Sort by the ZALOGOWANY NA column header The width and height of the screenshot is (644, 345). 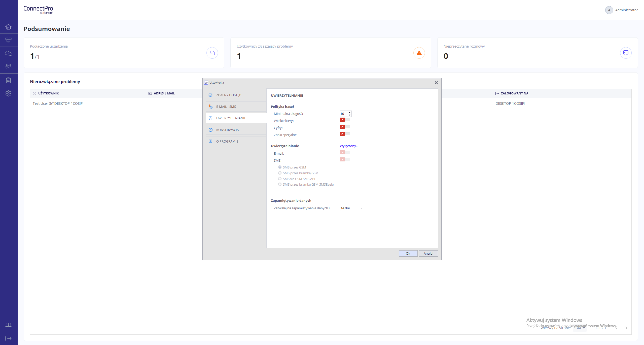coord(515,93)
